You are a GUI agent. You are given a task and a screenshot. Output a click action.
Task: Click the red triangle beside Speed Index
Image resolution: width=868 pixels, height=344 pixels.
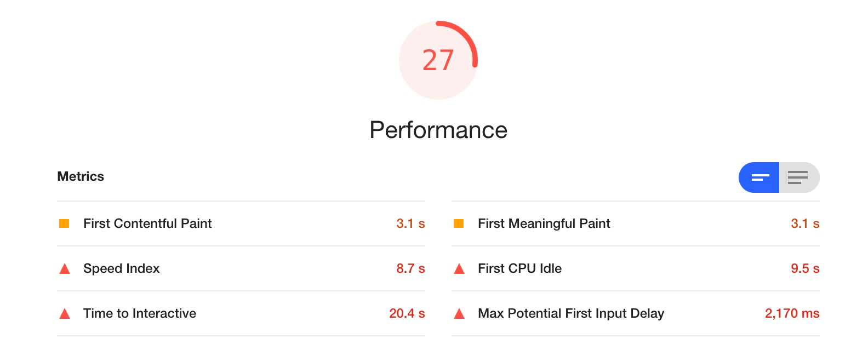(x=65, y=268)
